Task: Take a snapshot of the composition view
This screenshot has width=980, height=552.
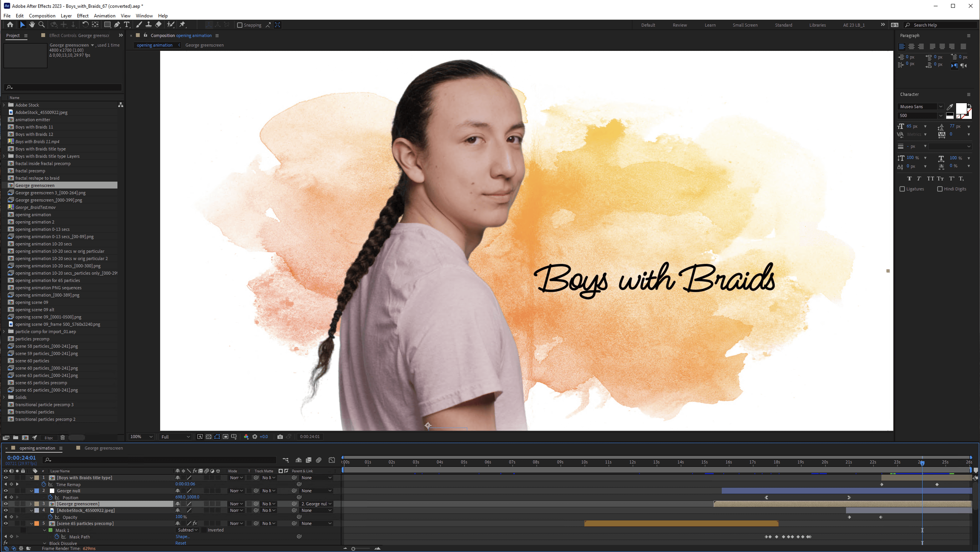Action: [x=280, y=436]
